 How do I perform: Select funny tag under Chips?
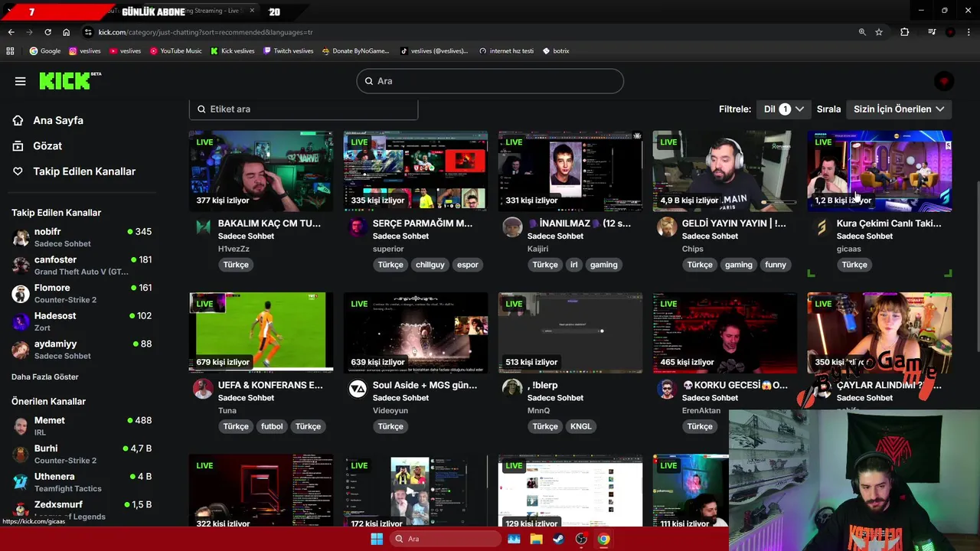(776, 265)
